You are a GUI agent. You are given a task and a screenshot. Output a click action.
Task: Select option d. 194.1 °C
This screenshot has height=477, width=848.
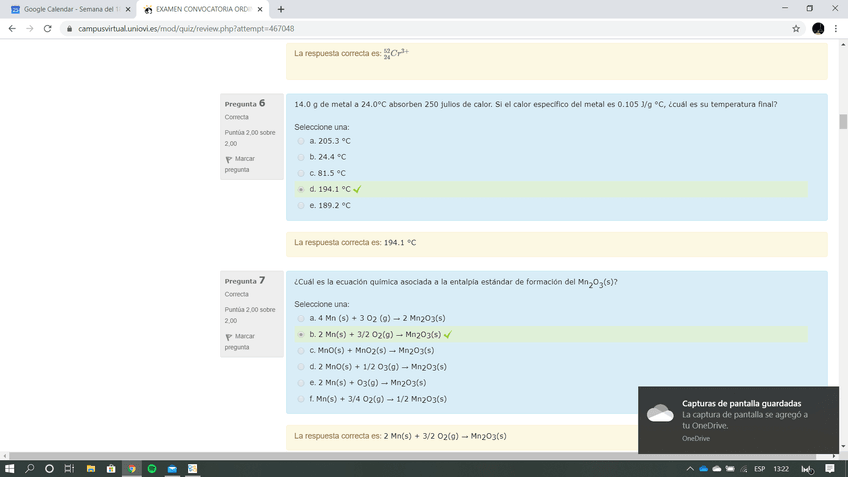301,189
